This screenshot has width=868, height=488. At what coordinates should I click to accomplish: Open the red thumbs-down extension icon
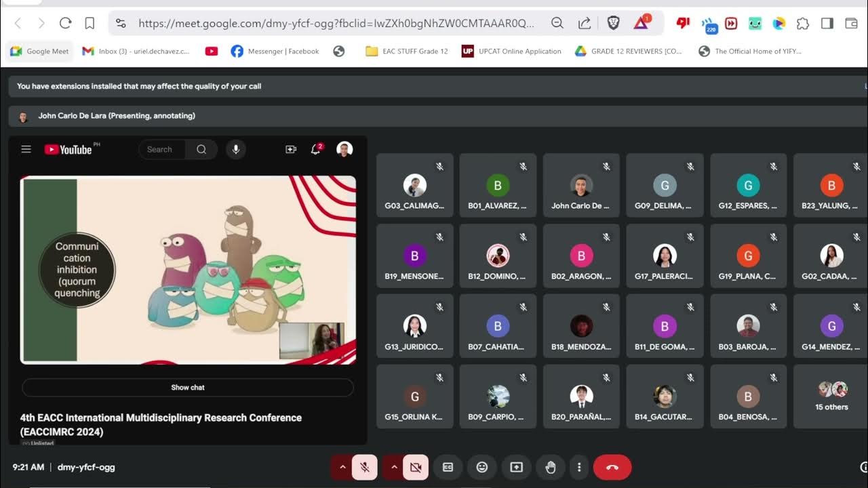coord(683,23)
